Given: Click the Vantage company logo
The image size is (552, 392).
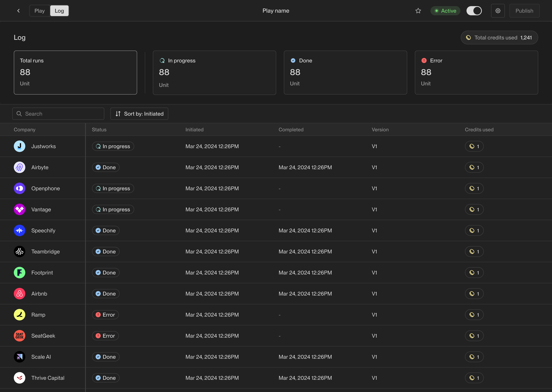Looking at the screenshot, I should (x=20, y=210).
